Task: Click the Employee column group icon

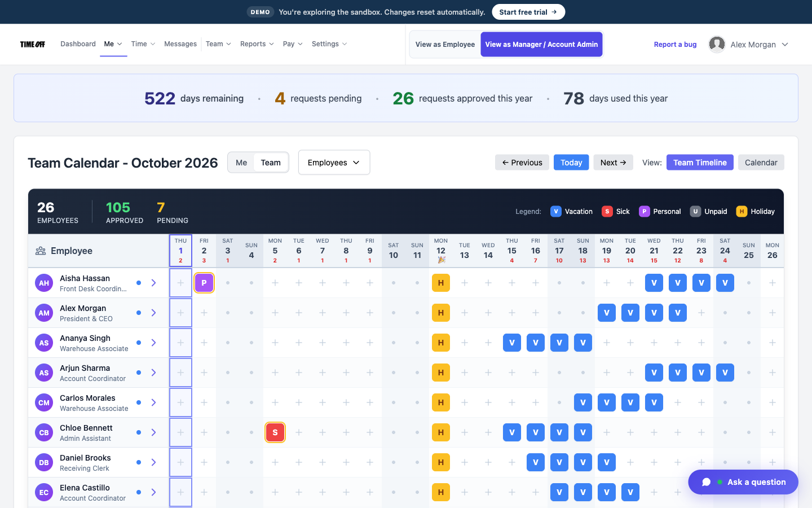Action: coord(41,251)
